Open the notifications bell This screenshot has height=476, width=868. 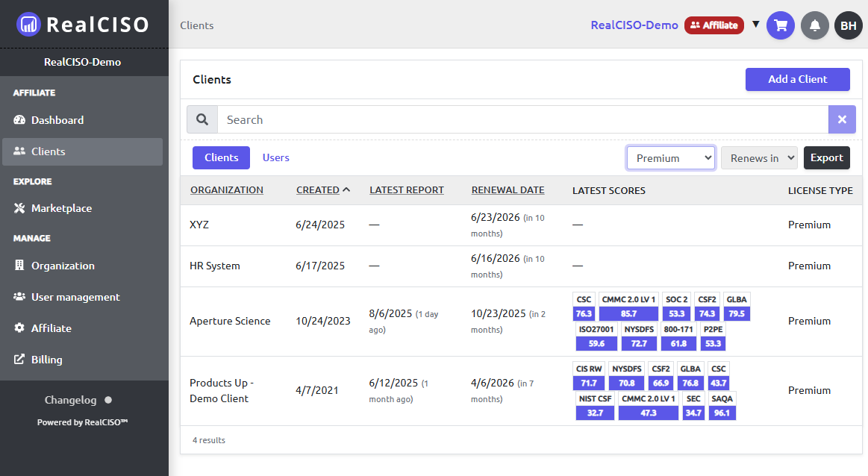815,25
